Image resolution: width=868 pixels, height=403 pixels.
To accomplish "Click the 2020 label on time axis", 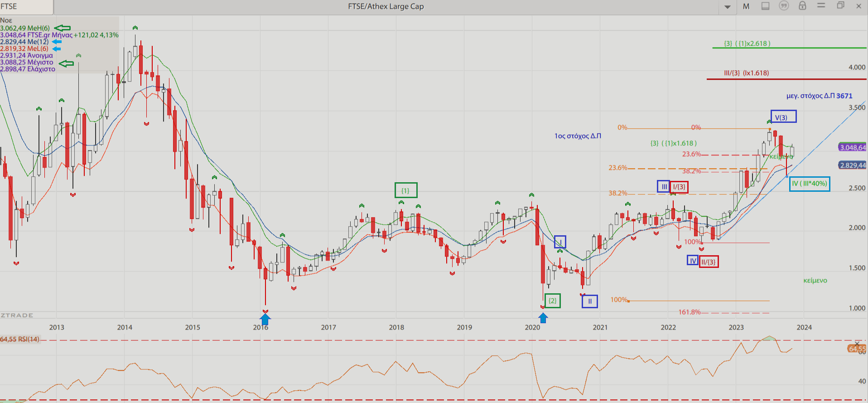I will tap(532, 327).
